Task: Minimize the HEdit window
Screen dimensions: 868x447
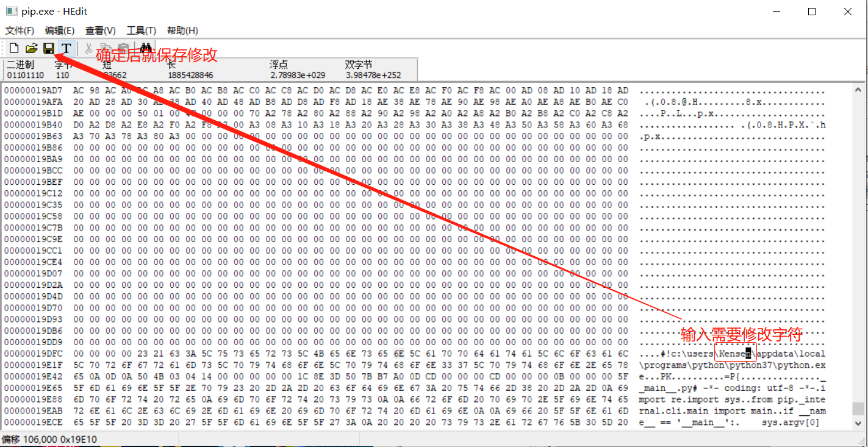Action: [x=777, y=12]
